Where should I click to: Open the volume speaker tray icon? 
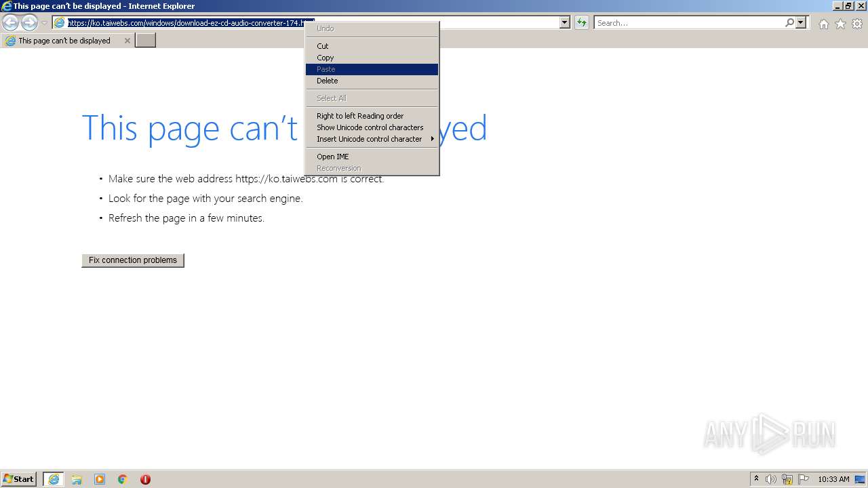tap(771, 479)
